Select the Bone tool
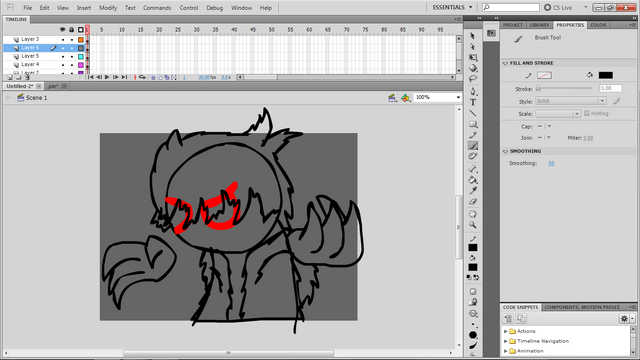This screenshot has width=640, height=360. pyautogui.click(x=473, y=169)
